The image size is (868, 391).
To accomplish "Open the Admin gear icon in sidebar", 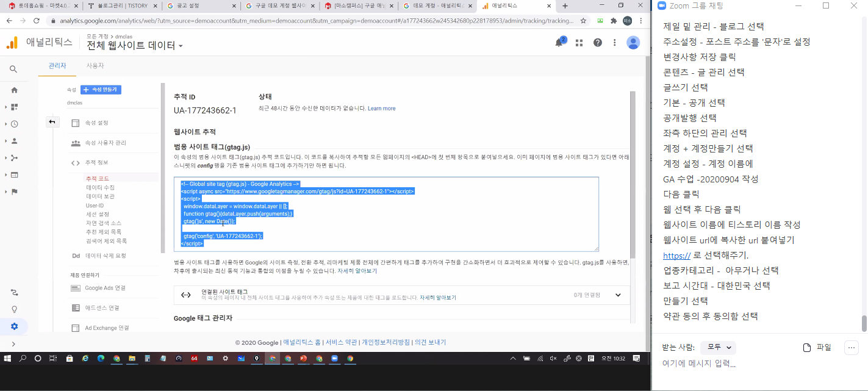I will click(x=14, y=326).
